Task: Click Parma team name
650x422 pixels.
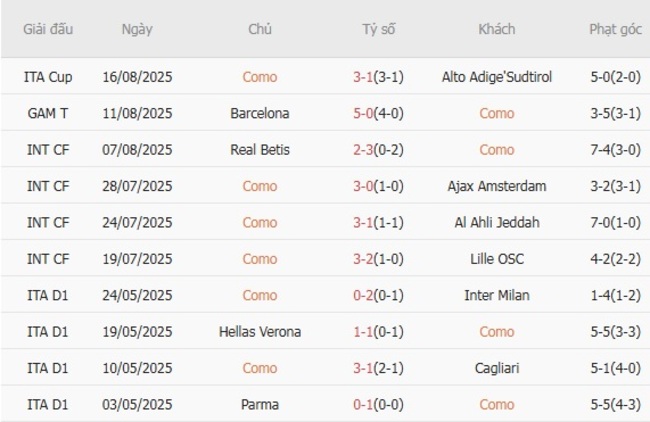Action: pyautogui.click(x=260, y=404)
